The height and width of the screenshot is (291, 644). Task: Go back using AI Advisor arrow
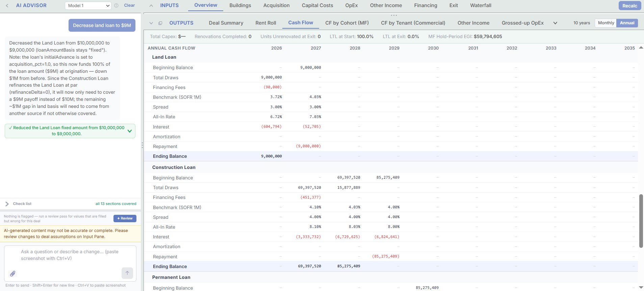(7, 5)
